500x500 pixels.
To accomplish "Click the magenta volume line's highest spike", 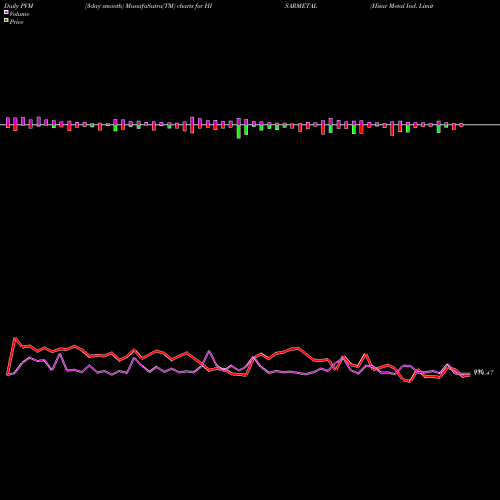I will click(209, 351).
